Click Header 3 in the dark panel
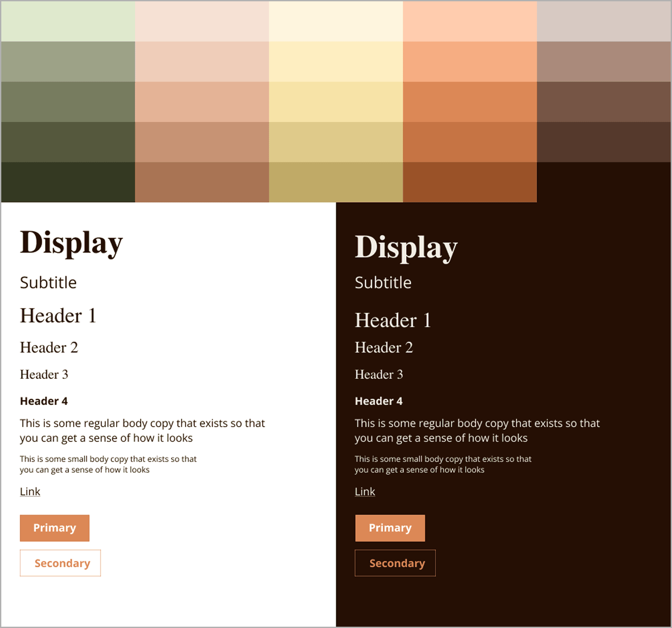This screenshot has width=672, height=628. (379, 375)
